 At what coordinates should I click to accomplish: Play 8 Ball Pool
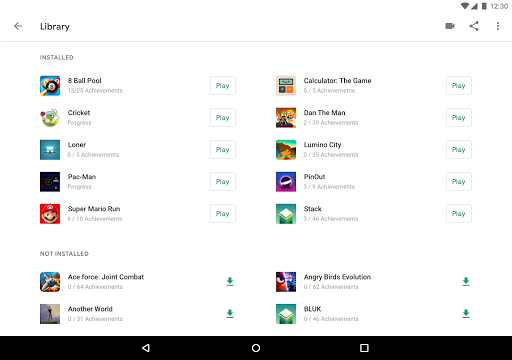[x=223, y=86]
